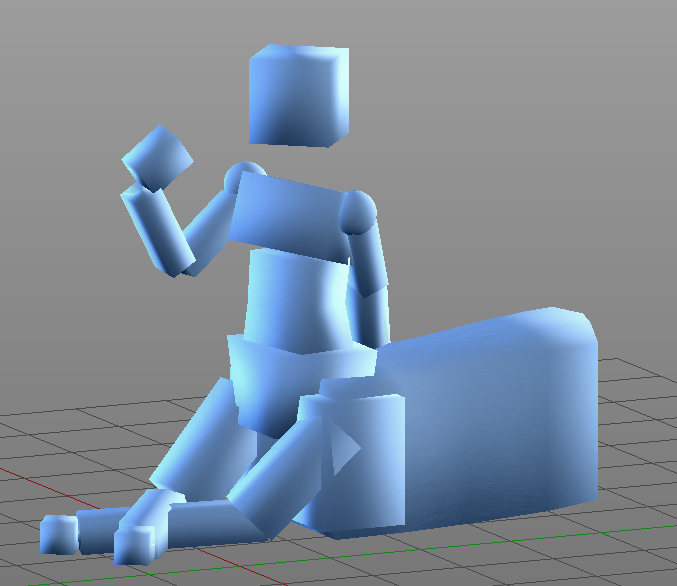
Task: Select the raised upper arm segment
Action: (x=209, y=233)
